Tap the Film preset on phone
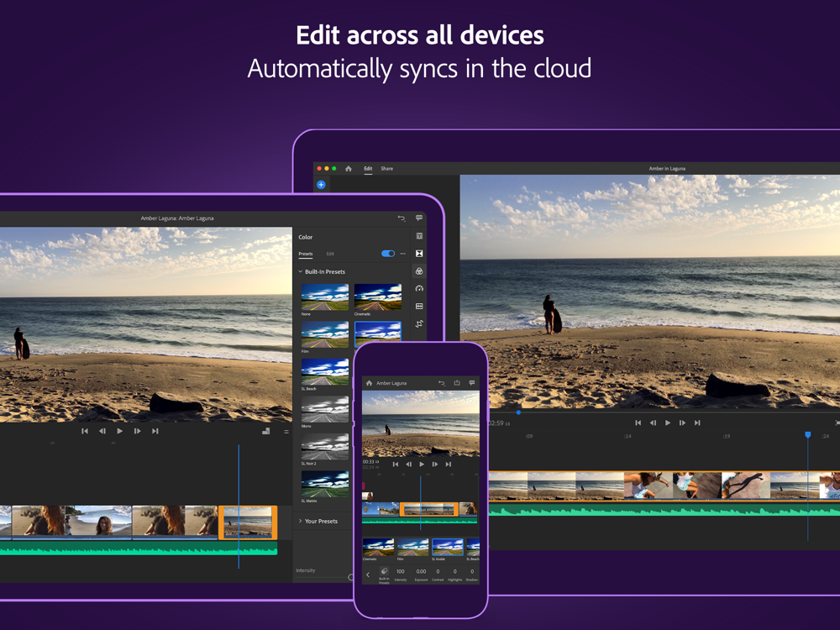 (x=413, y=548)
